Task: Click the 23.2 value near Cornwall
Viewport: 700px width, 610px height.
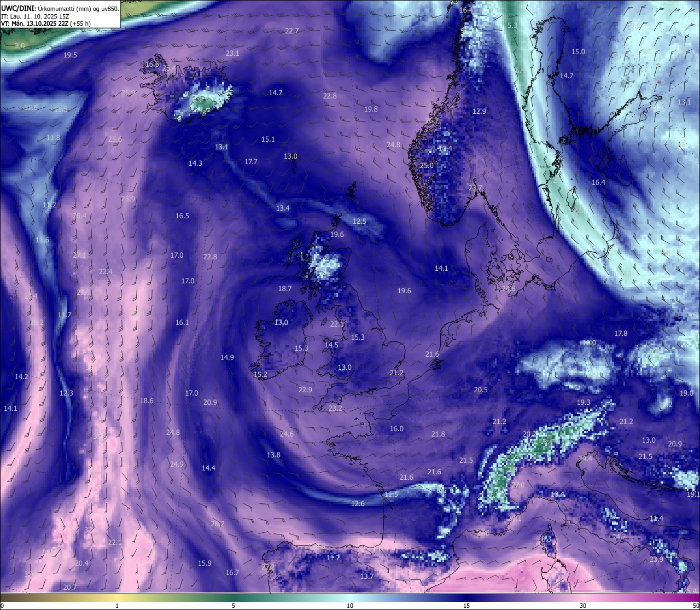Action: tap(335, 409)
